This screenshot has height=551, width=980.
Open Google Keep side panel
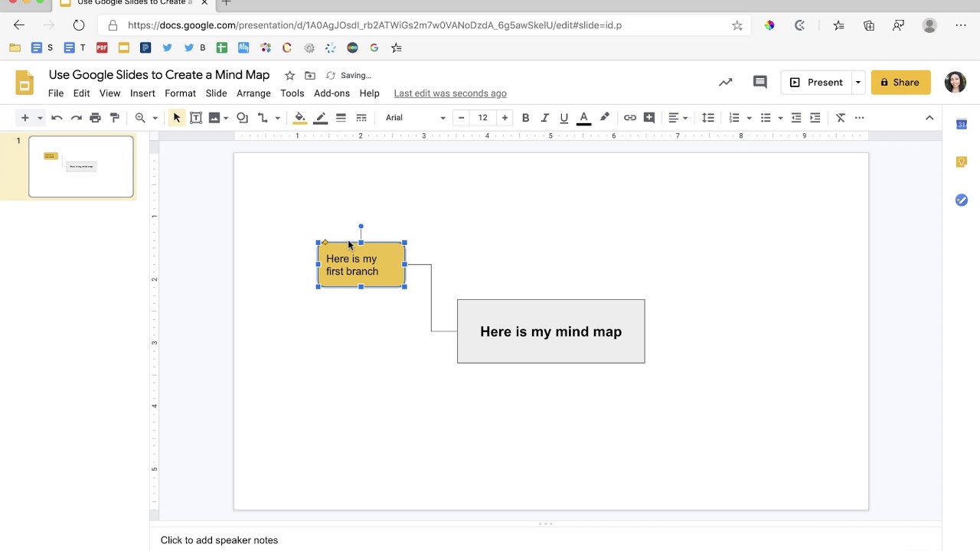click(x=962, y=161)
